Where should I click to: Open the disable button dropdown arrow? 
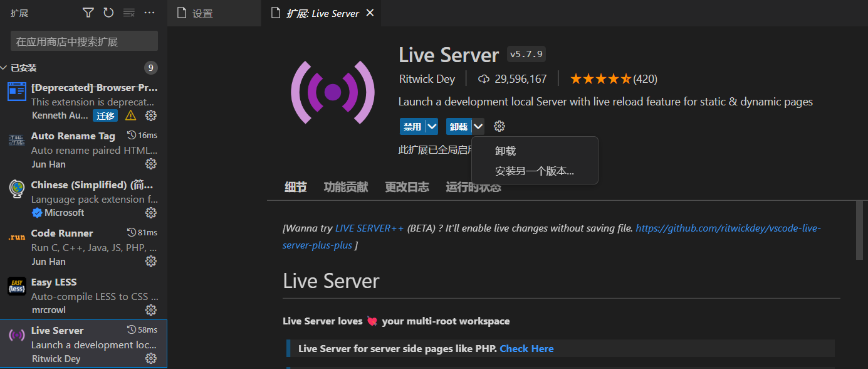point(431,127)
